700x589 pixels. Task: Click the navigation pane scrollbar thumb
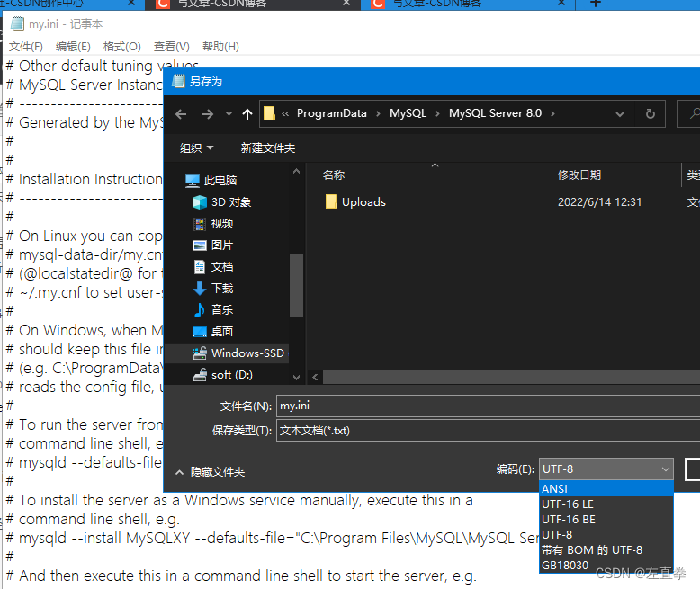coord(296,285)
